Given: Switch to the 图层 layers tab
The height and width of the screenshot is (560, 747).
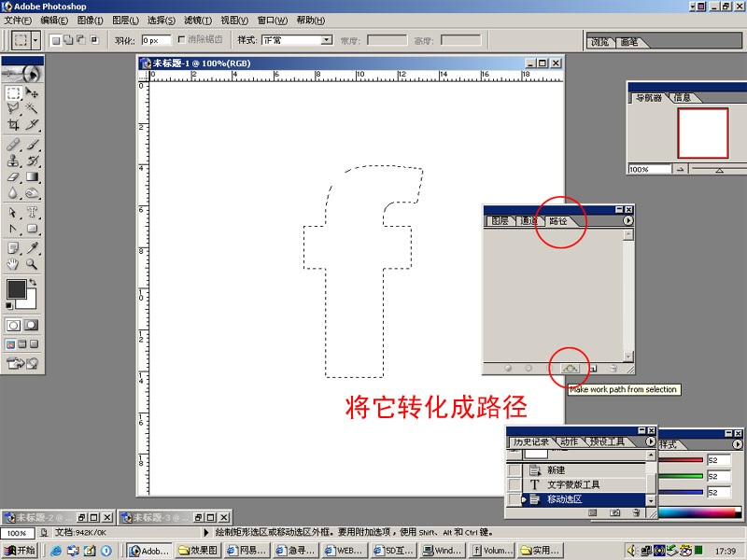Looking at the screenshot, I should point(500,221).
